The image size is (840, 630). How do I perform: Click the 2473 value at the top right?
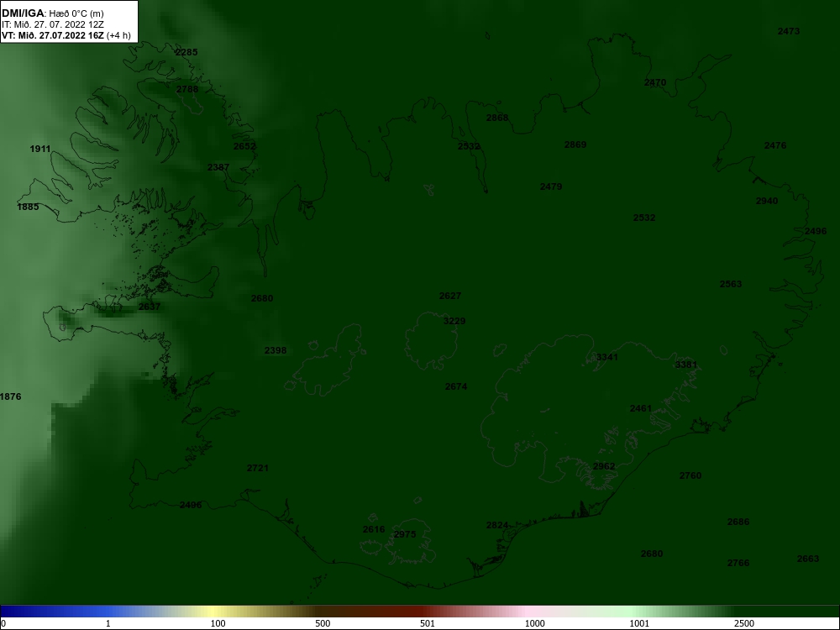pos(789,32)
